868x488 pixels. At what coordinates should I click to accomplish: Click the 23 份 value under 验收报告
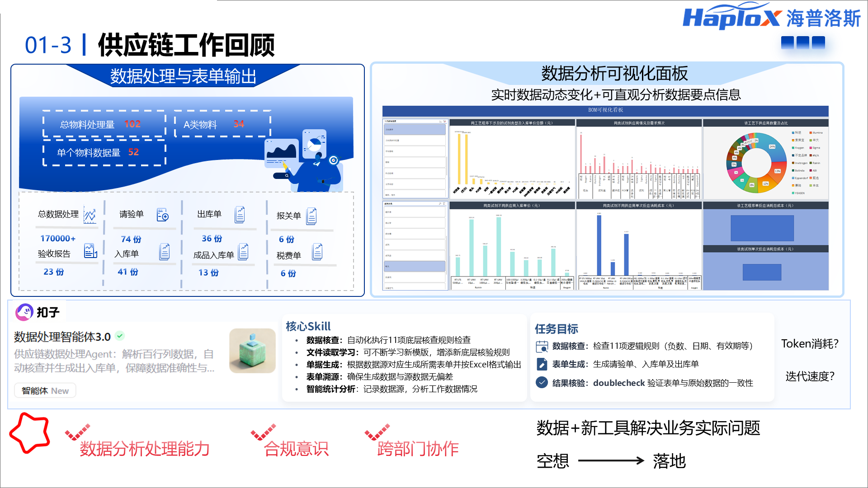53,272
